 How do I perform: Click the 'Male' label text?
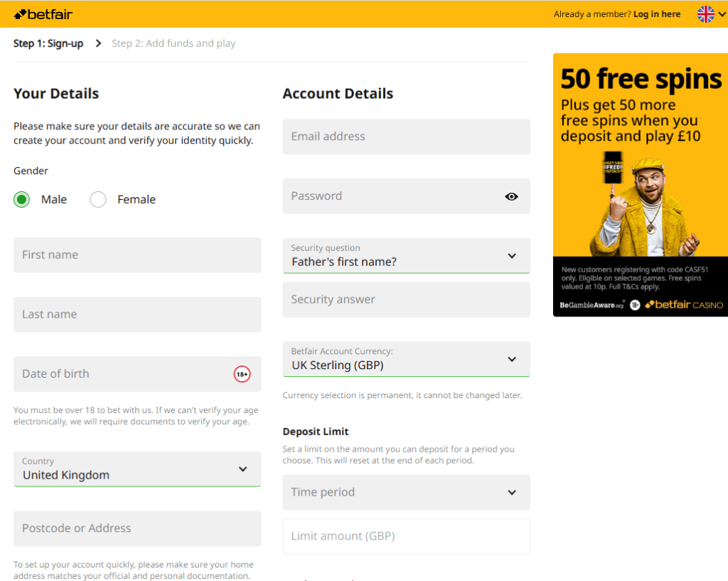pyautogui.click(x=54, y=200)
